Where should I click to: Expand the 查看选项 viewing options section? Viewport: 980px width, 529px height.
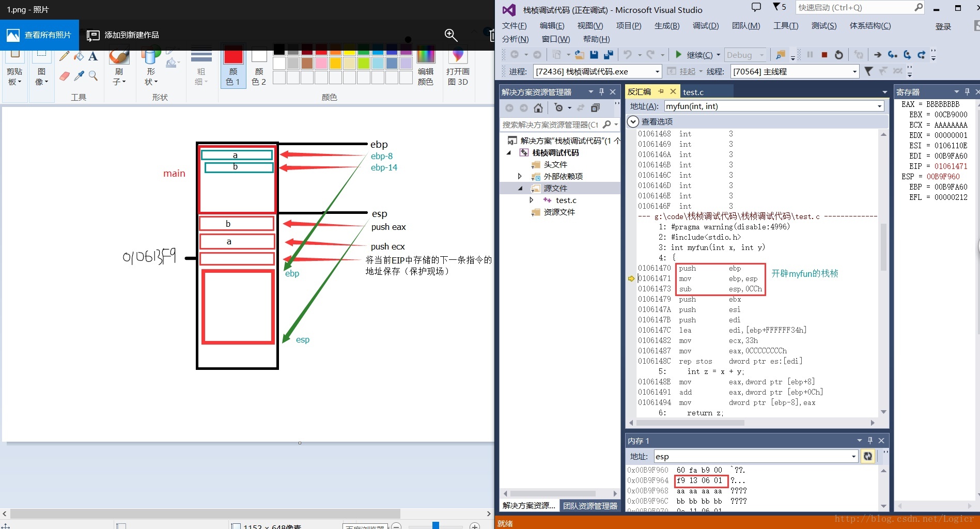(x=633, y=121)
